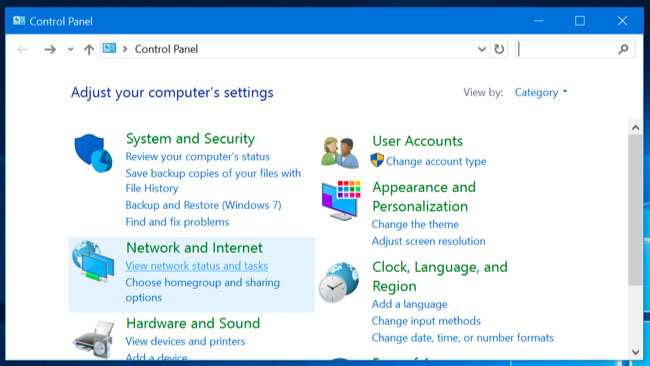Open Add a language link

point(409,304)
